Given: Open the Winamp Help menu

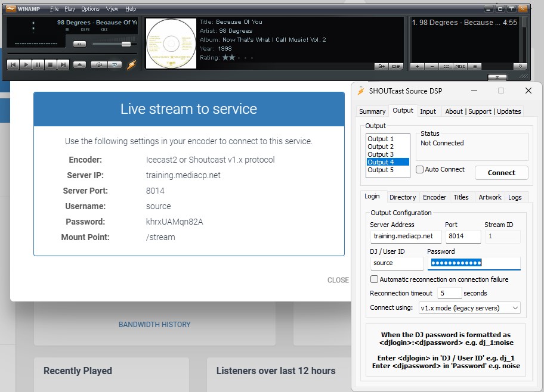Looking at the screenshot, I should click(x=131, y=9).
